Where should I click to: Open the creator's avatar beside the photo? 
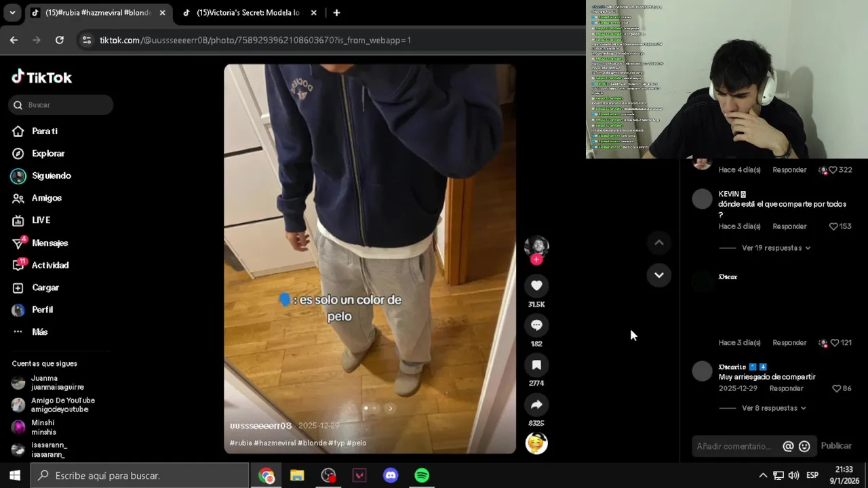[x=536, y=247]
